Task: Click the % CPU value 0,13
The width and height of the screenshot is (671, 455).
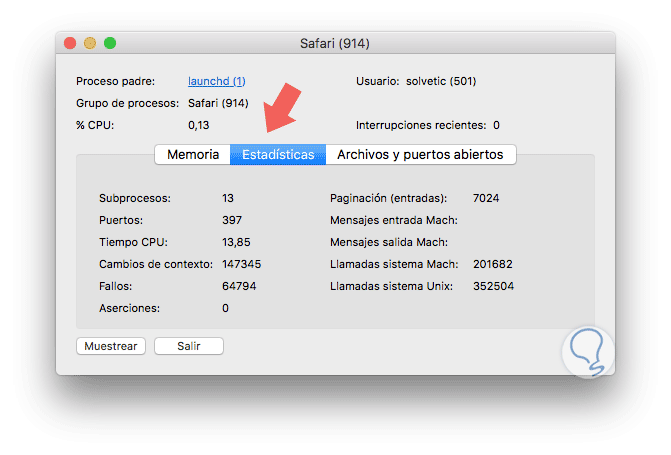Action: (199, 125)
